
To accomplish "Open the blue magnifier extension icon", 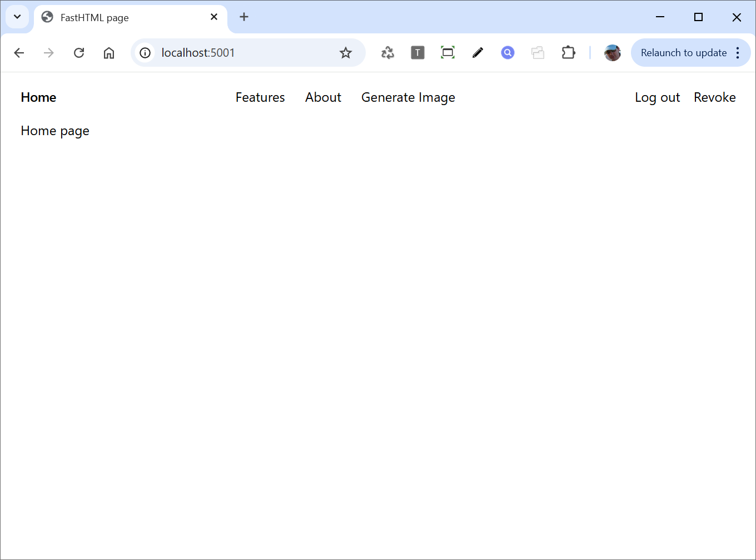I will click(508, 53).
